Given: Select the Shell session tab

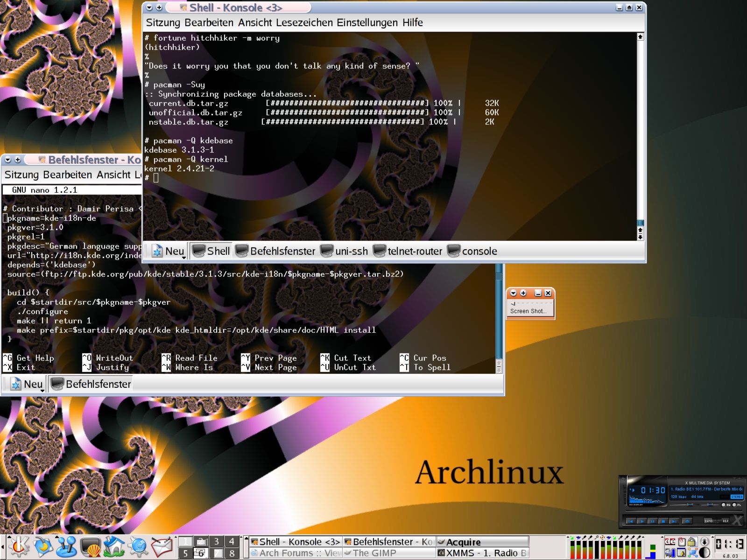Looking at the screenshot, I should point(211,251).
